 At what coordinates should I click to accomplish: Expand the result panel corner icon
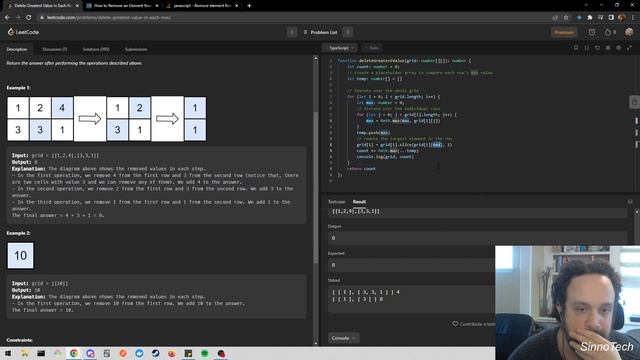tap(630, 202)
